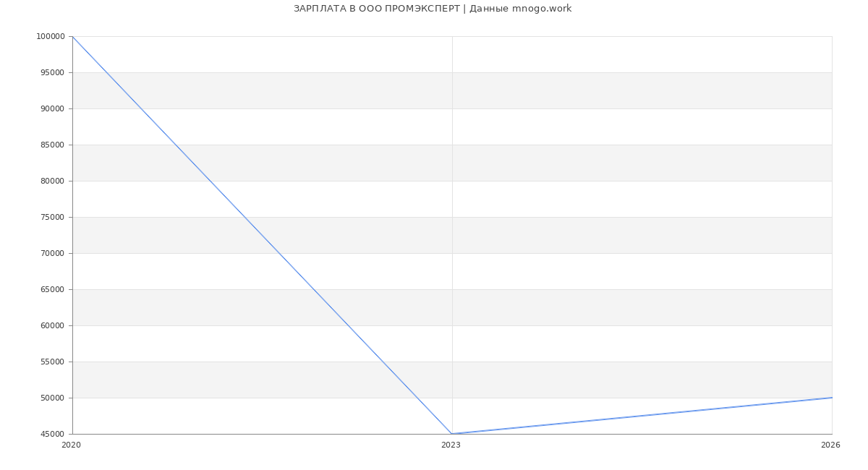Screen dimensions: 868x470
Task: Click the 60000 y-axis label
Action: (x=51, y=325)
